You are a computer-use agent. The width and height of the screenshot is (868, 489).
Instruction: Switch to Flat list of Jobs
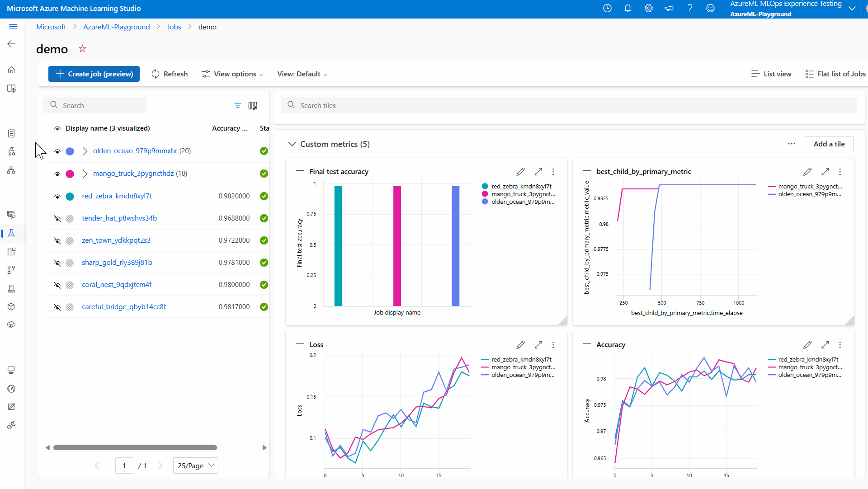835,74
